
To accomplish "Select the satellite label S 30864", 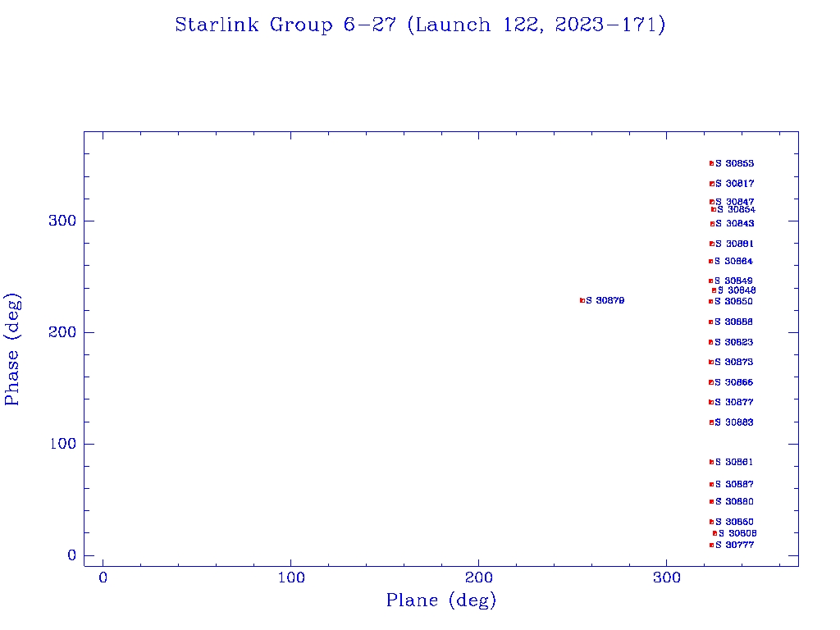I will click(734, 262).
